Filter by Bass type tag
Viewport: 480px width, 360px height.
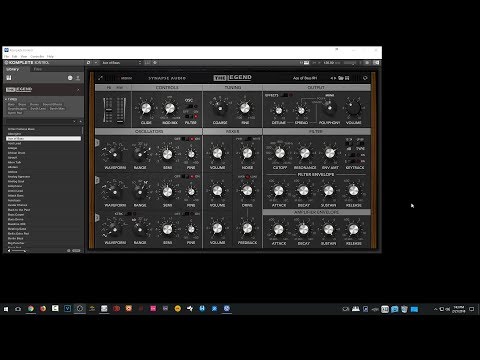coord(11,104)
